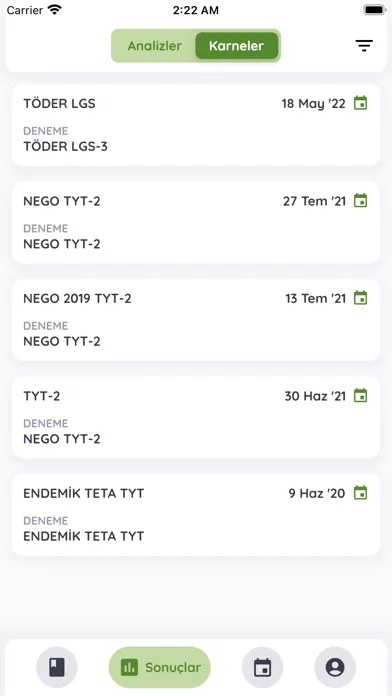Open the NEGO 2019 TYT-2 card

click(x=196, y=320)
